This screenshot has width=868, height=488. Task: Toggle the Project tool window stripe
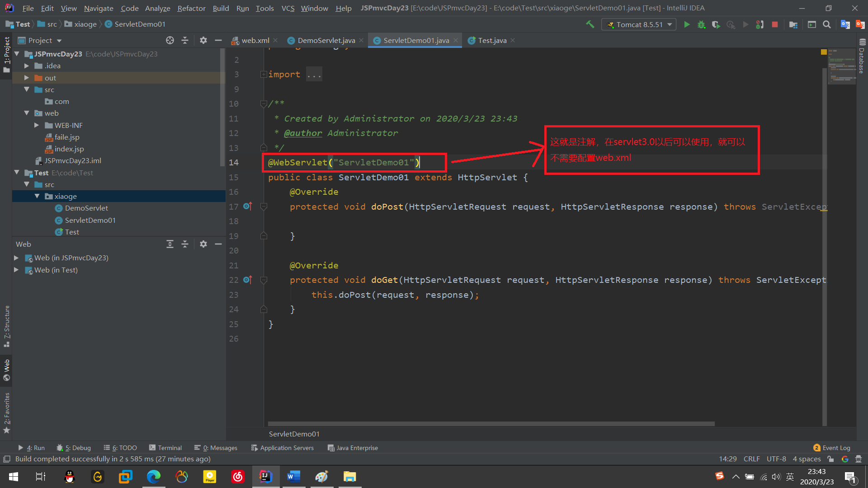6,54
